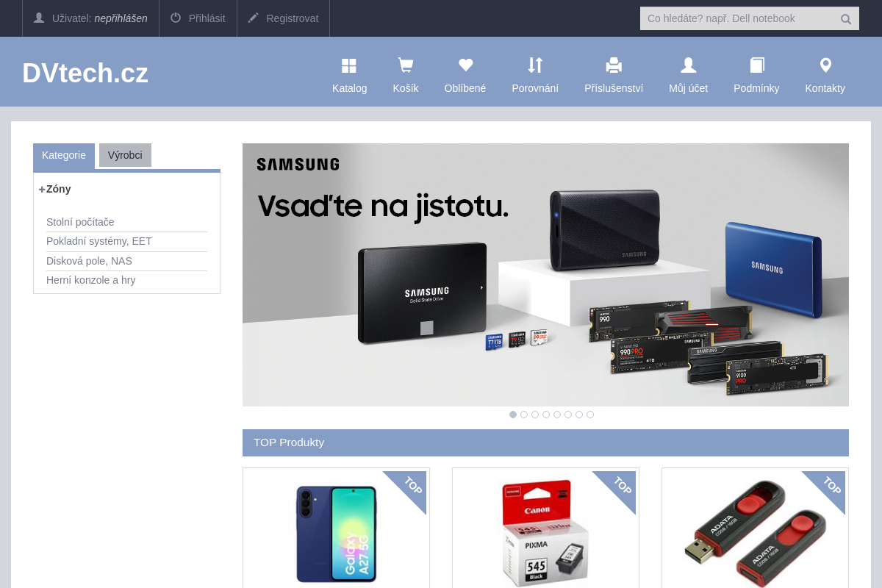Open the Stolní počítače category
The image size is (882, 588).
(80, 222)
